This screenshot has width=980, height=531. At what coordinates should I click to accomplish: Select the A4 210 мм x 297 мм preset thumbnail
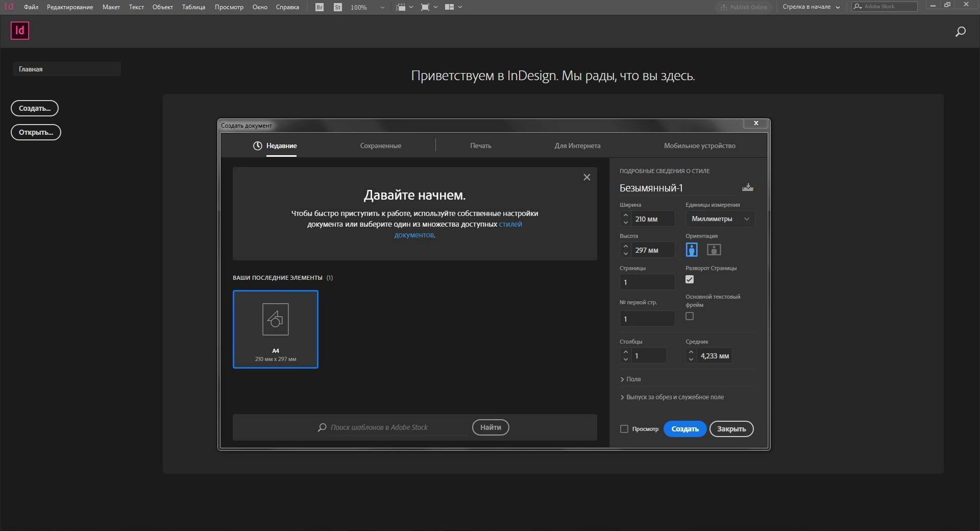[x=276, y=329]
